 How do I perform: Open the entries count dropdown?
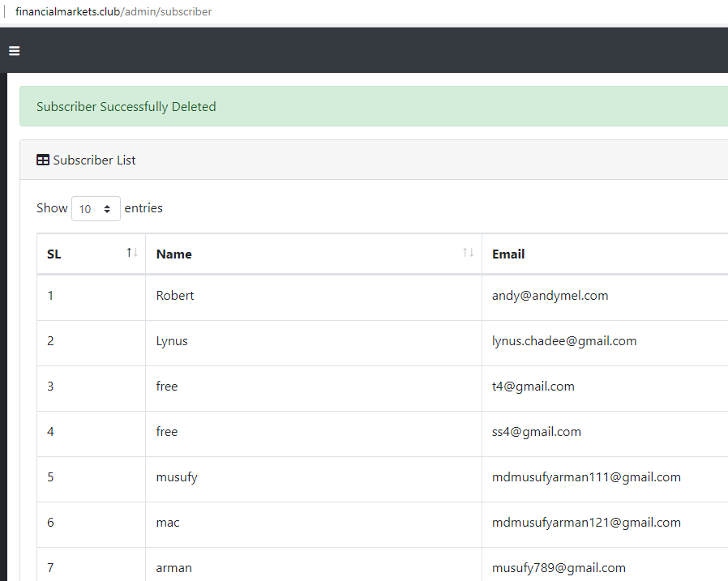[x=96, y=209]
